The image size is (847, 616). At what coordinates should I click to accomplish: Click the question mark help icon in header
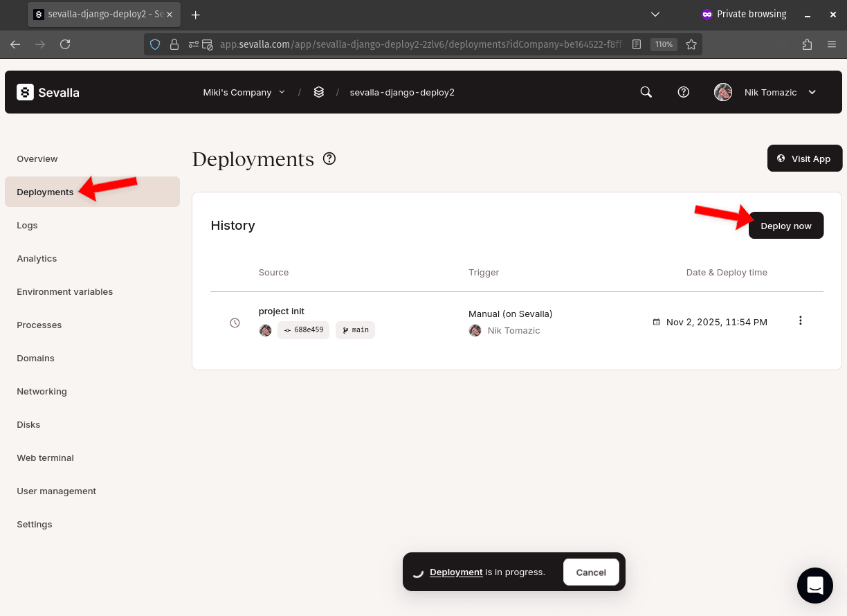683,91
